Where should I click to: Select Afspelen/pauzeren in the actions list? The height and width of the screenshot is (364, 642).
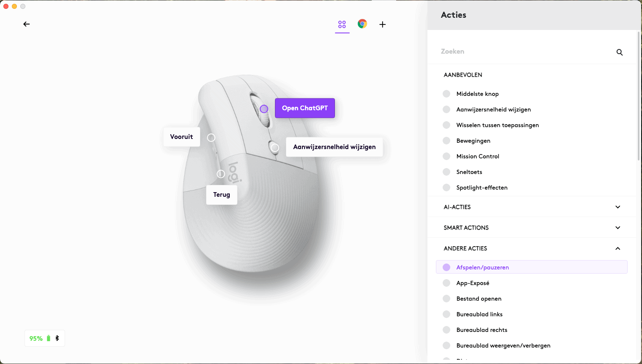point(482,267)
